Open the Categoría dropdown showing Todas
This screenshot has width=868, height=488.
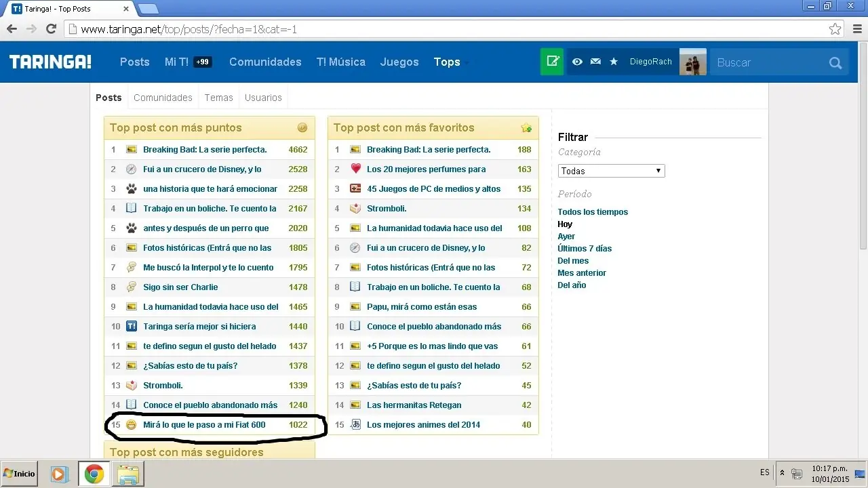pyautogui.click(x=611, y=171)
